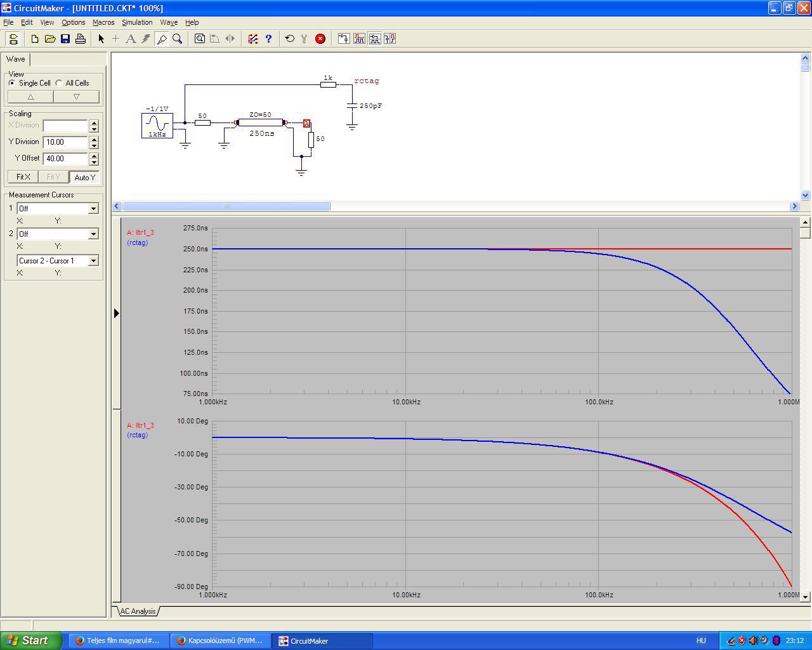Open the Help menu

[x=192, y=22]
